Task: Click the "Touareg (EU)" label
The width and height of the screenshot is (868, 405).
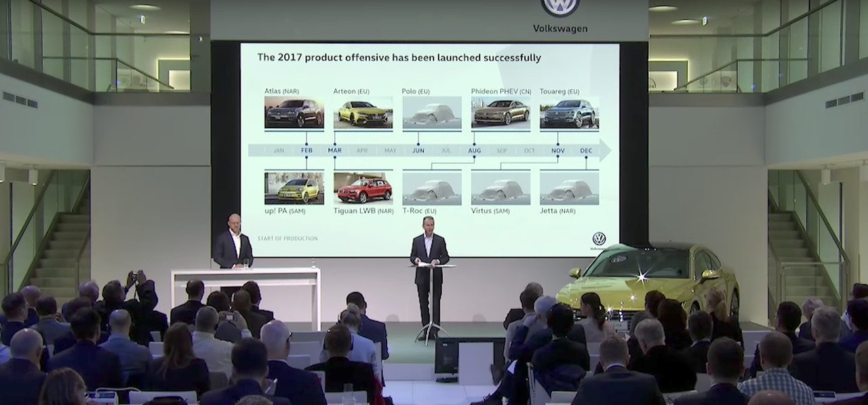Action: (560, 91)
